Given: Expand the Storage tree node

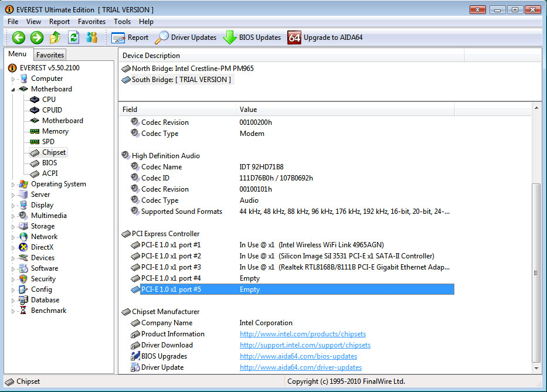Looking at the screenshot, I should 13,227.
